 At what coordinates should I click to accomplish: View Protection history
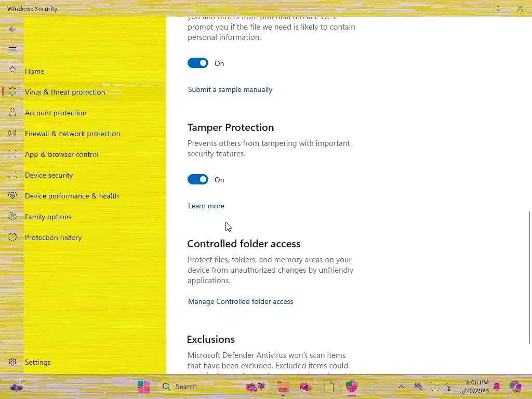click(54, 237)
